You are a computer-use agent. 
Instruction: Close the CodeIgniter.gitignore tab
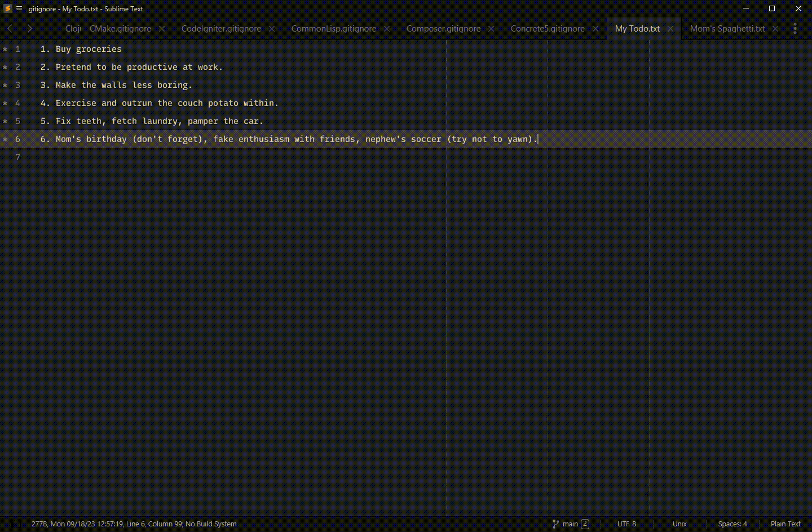[x=272, y=29]
